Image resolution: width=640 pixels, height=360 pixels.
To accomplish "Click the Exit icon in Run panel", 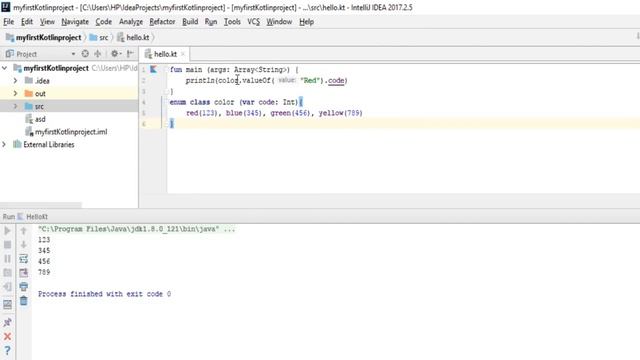I will 7,287.
